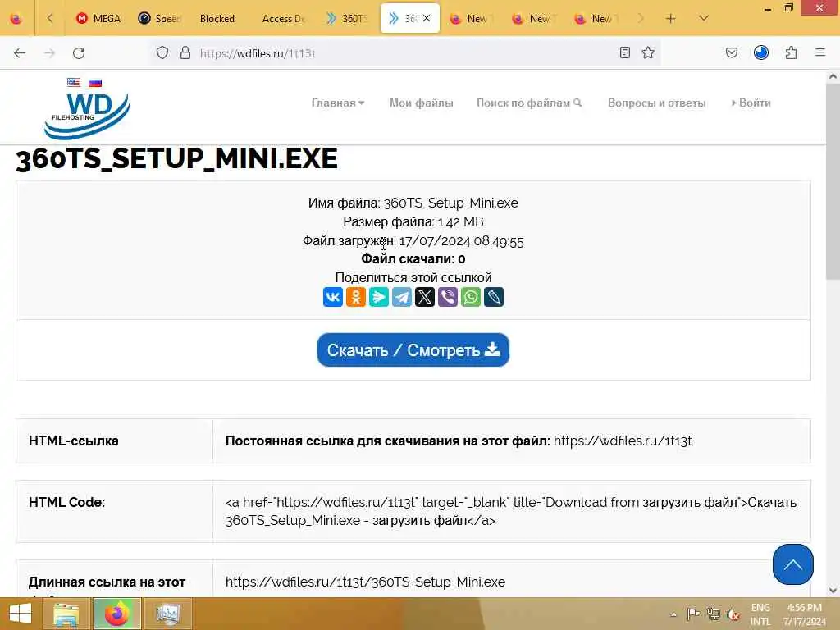
Task: Share link via Odnoklassniki icon
Action: point(356,297)
